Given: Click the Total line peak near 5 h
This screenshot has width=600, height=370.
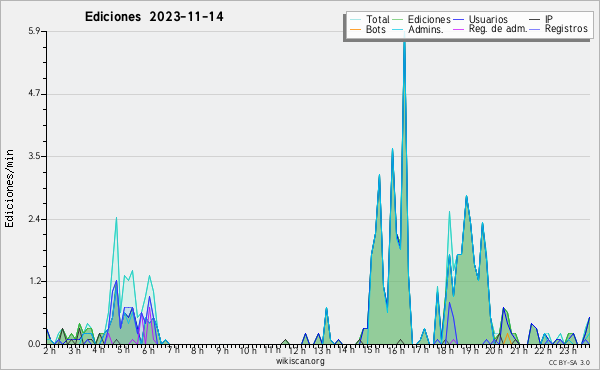Looking at the screenshot, I should pos(116,218).
